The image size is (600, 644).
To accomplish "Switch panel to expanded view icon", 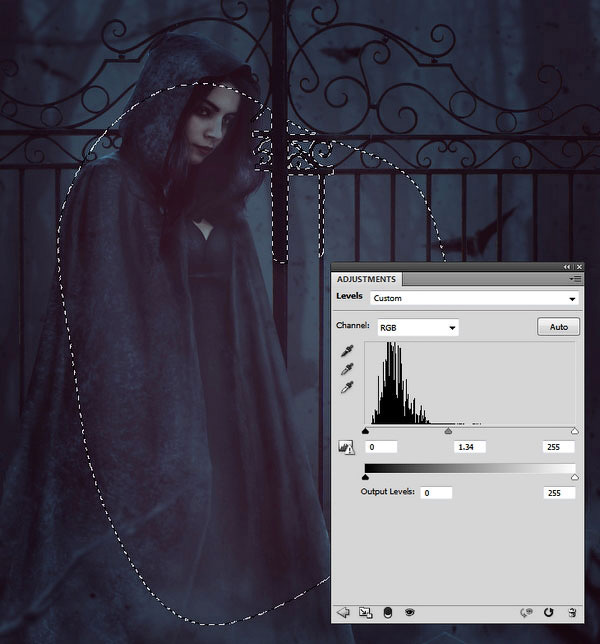I will click(x=366, y=613).
